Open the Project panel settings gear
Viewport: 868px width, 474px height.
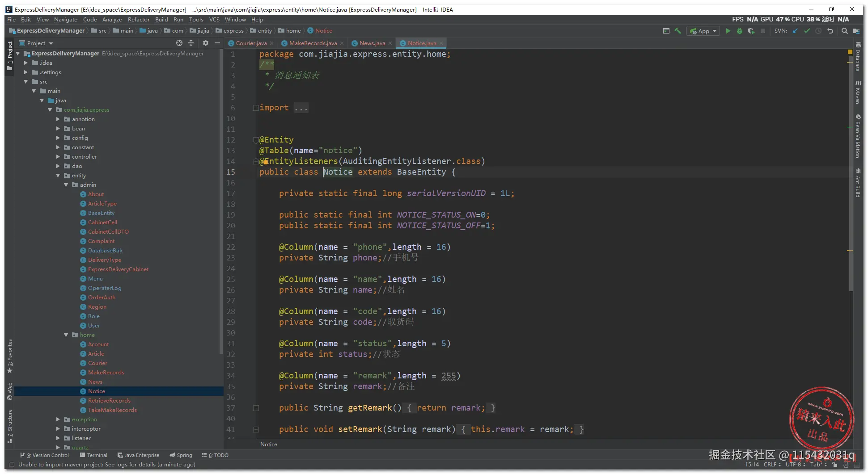pos(205,43)
